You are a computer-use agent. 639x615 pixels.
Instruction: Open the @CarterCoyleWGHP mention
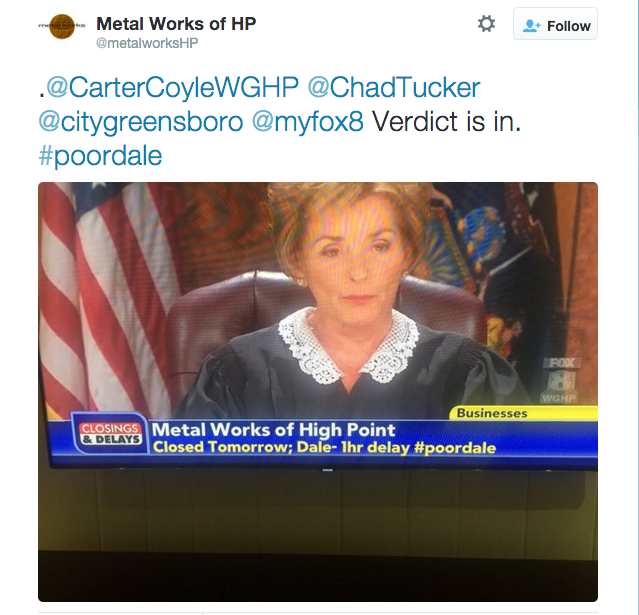click(172, 88)
